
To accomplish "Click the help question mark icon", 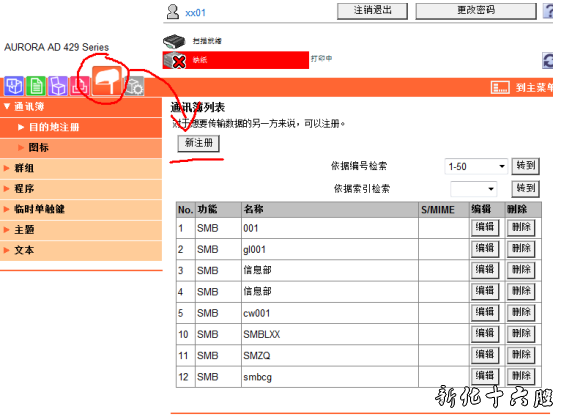I will pos(548,11).
